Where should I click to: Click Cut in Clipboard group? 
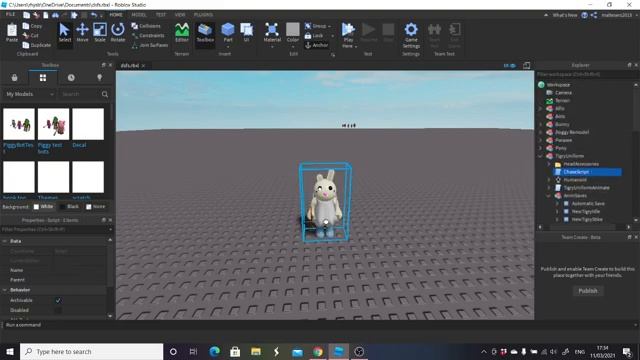click(31, 36)
